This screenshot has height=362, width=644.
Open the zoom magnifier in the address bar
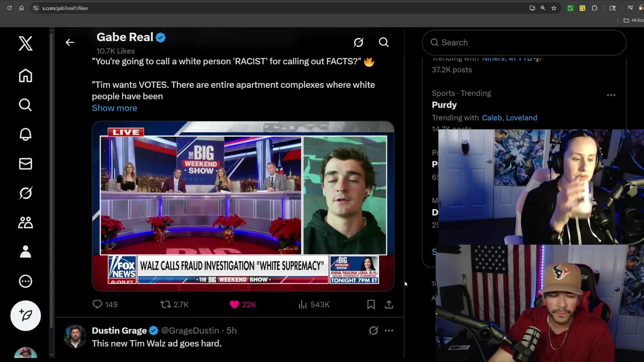tap(543, 8)
